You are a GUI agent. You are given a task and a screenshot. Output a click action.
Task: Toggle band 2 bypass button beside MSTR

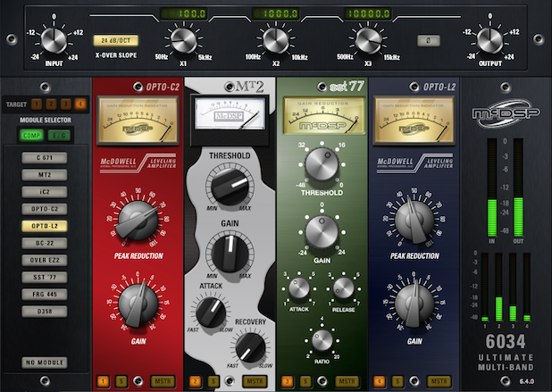pos(230,380)
